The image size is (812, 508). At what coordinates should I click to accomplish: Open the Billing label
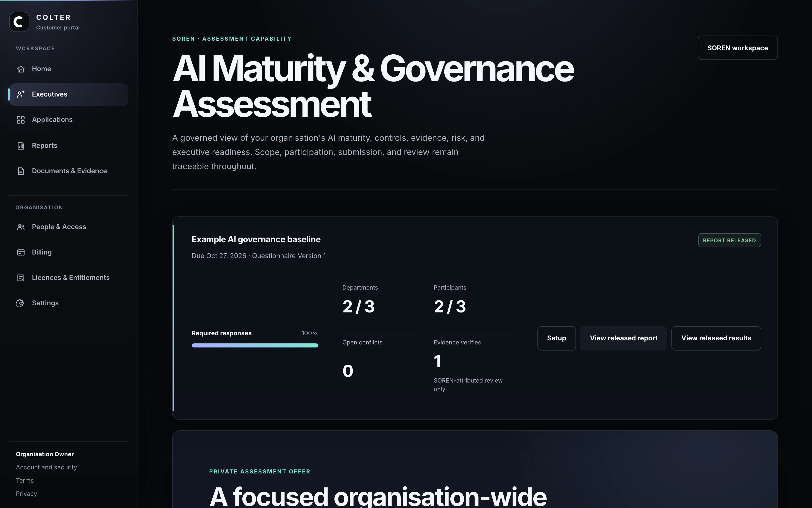click(x=42, y=252)
